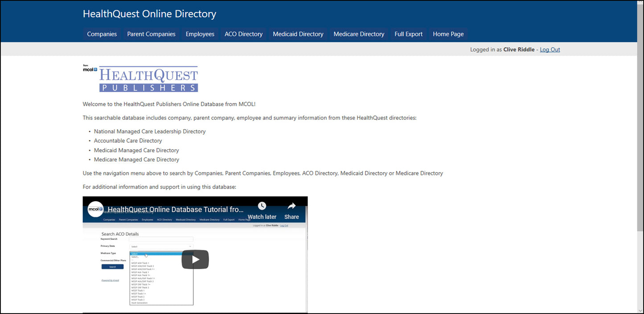Go to Parent Companies search
644x314 pixels.
(x=151, y=34)
